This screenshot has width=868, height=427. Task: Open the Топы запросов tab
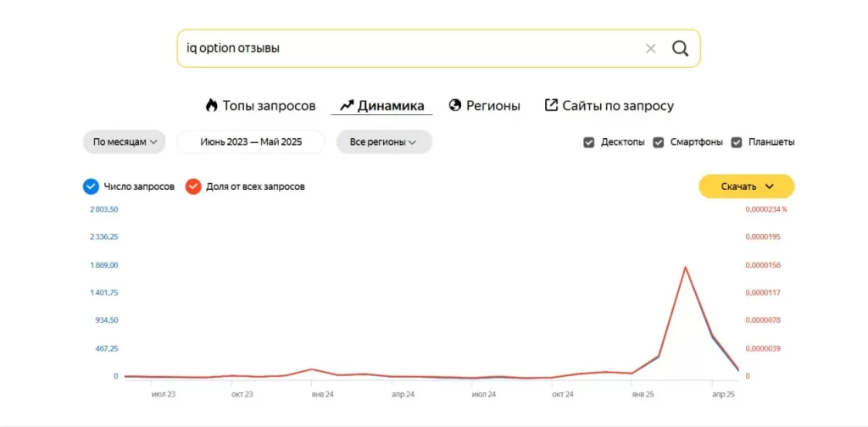click(x=261, y=105)
